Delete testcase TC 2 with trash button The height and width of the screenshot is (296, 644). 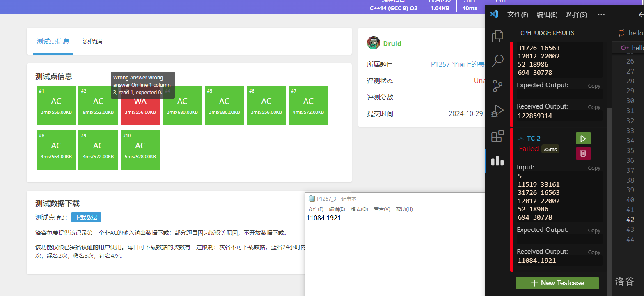pos(583,153)
